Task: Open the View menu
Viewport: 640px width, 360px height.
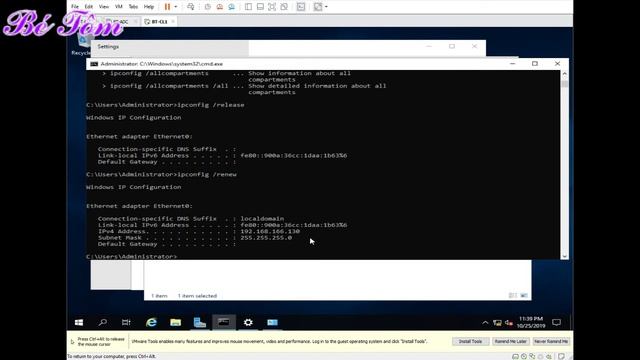Action: (104, 7)
